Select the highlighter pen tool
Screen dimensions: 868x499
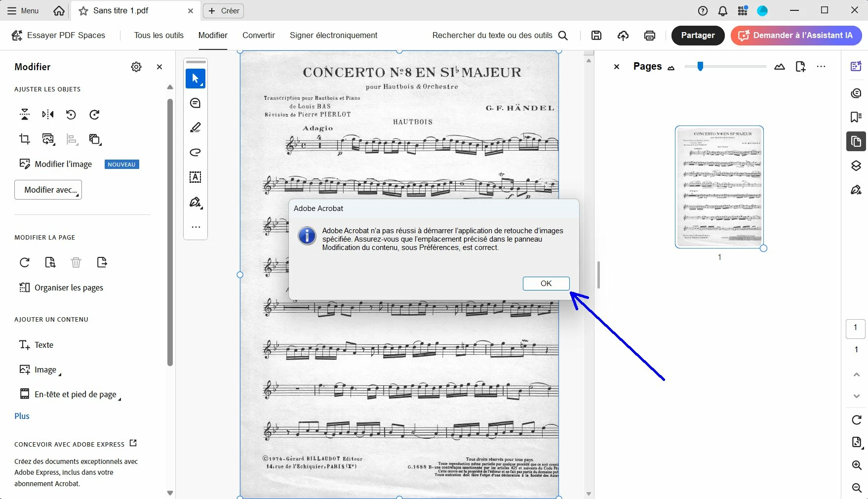point(196,128)
